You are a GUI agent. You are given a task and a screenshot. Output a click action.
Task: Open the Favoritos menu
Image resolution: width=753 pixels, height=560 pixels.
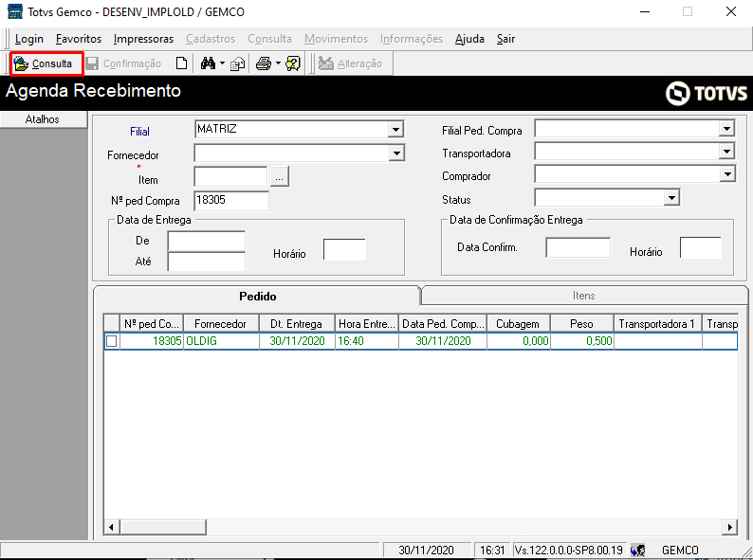79,39
